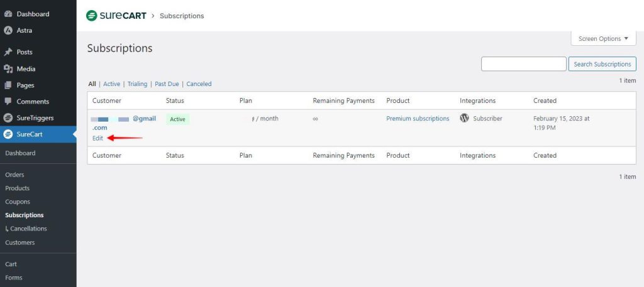Click the Astra theme icon

click(x=8, y=30)
